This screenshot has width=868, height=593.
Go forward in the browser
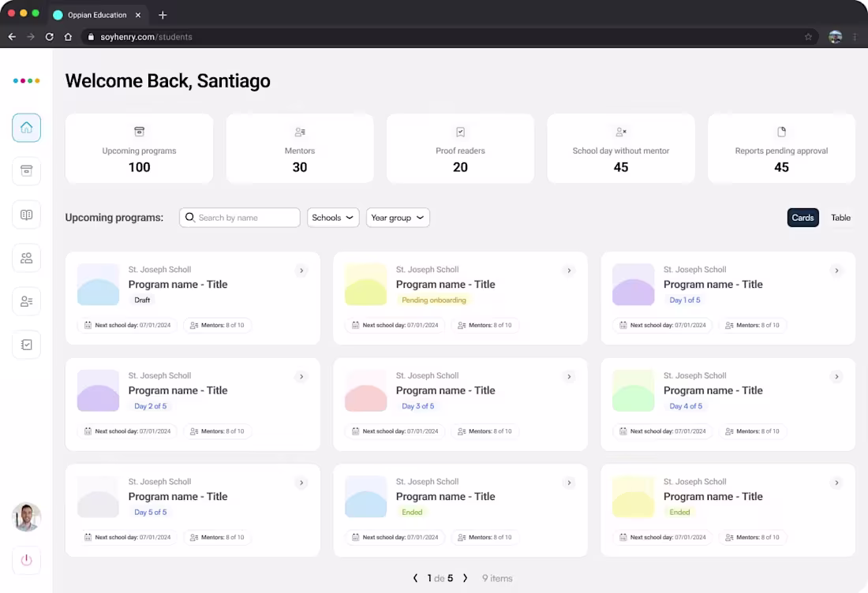click(31, 36)
